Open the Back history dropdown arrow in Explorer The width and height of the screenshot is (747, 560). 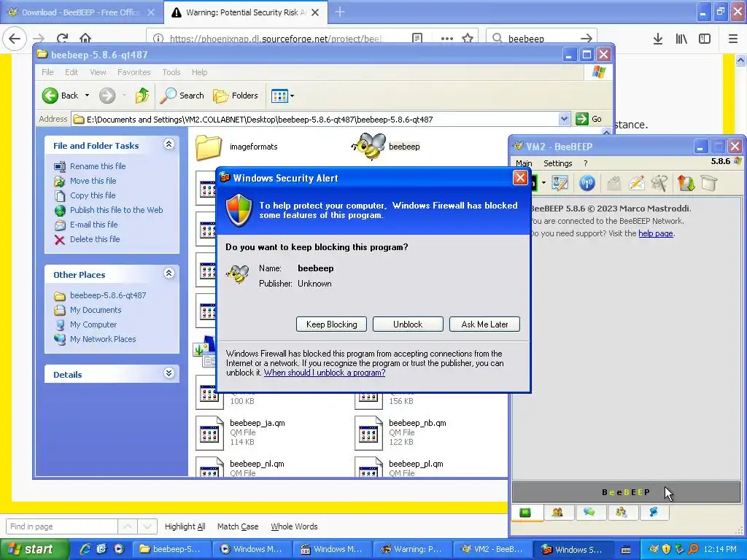(x=88, y=96)
